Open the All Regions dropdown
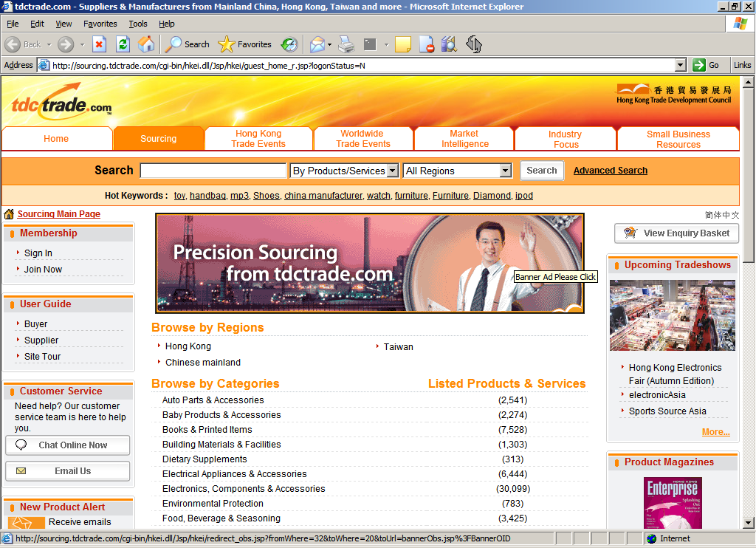The height and width of the screenshot is (548, 756). point(457,171)
